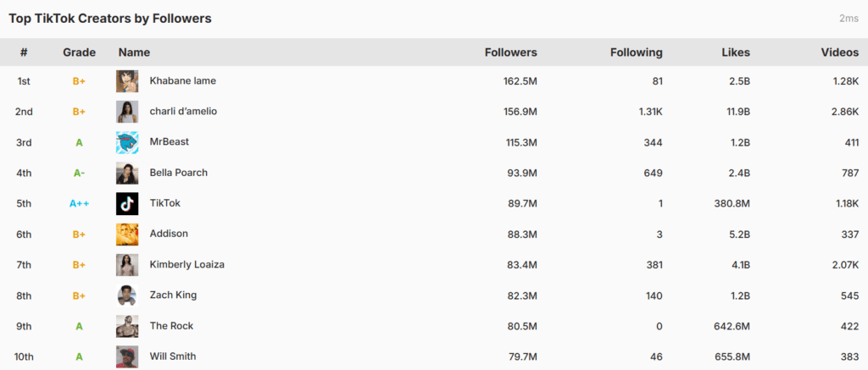Click the Likes column header

[737, 52]
